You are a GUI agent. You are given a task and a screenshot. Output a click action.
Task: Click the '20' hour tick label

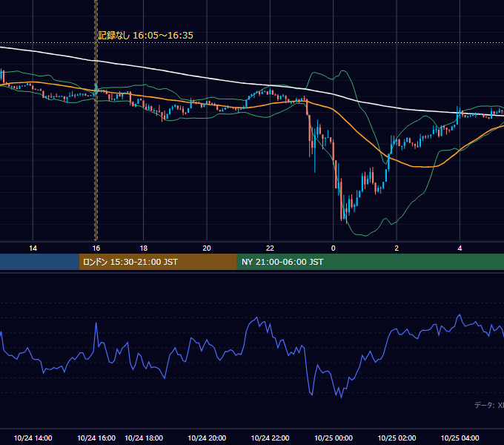[207, 248]
